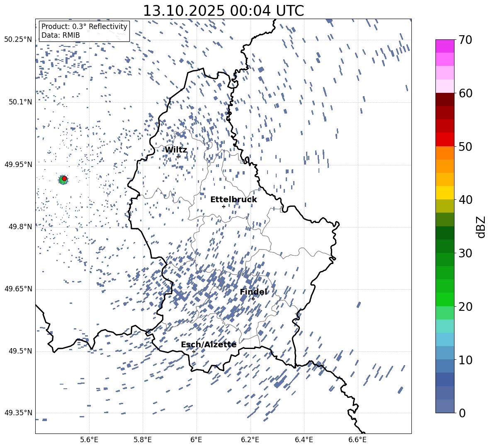
Task: Click the 49.95°N latitude label
Action: (x=18, y=164)
